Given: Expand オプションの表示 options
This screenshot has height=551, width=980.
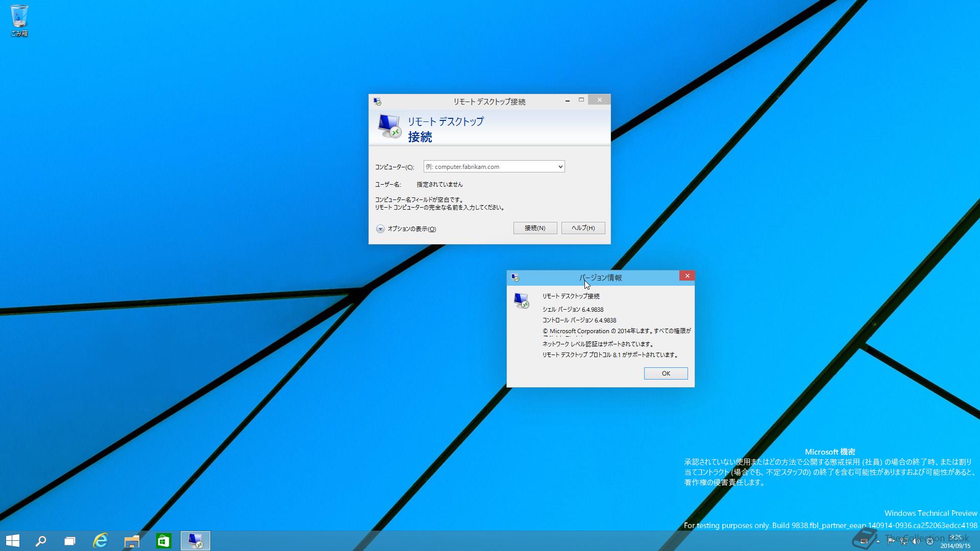Looking at the screenshot, I should (x=406, y=229).
